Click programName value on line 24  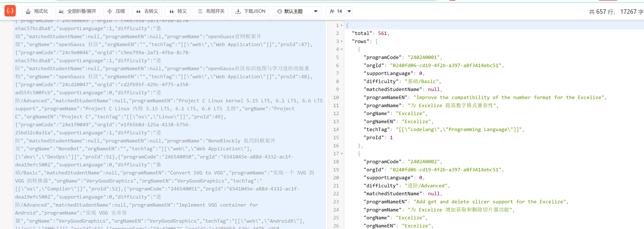pyautogui.click(x=460, y=210)
